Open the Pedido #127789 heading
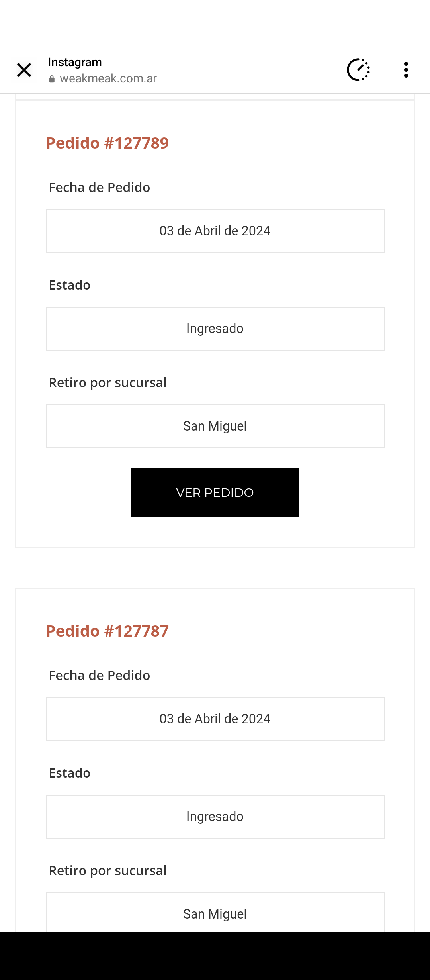The width and height of the screenshot is (430, 980). 107,143
